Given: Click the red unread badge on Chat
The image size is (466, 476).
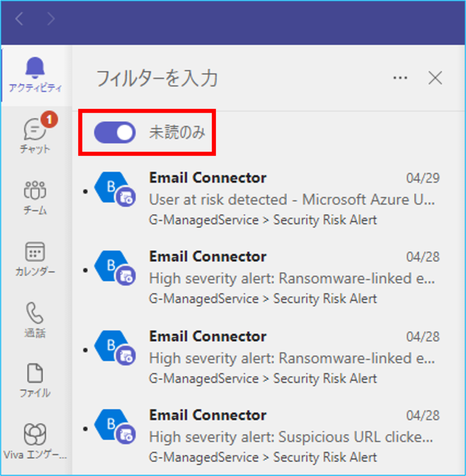Looking at the screenshot, I should click(x=49, y=120).
